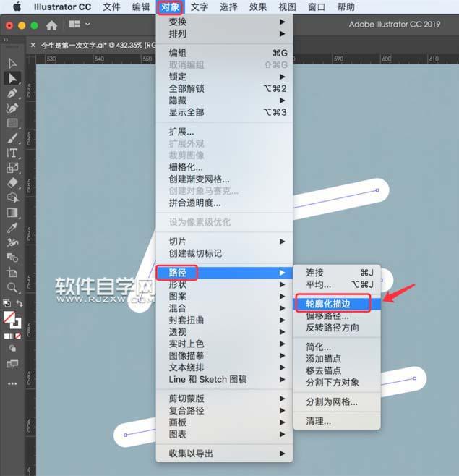
Task: Expand the 变换 submenu
Action: 224,22
